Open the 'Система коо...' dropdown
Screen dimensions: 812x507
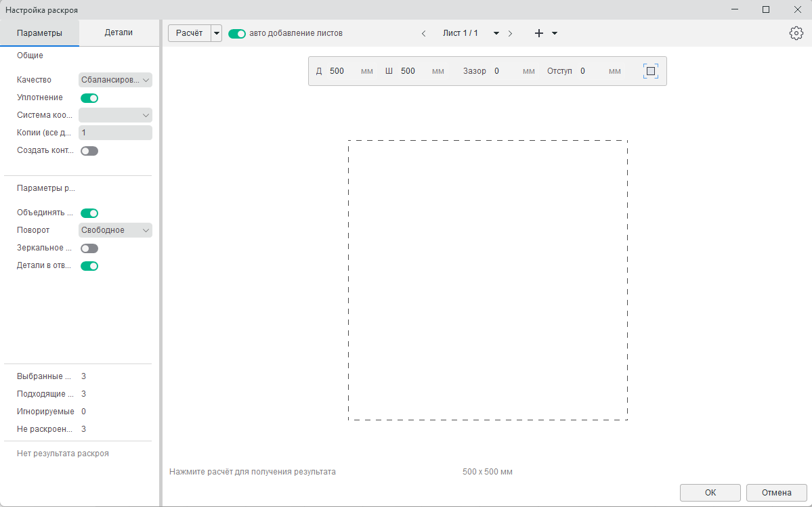[116, 115]
